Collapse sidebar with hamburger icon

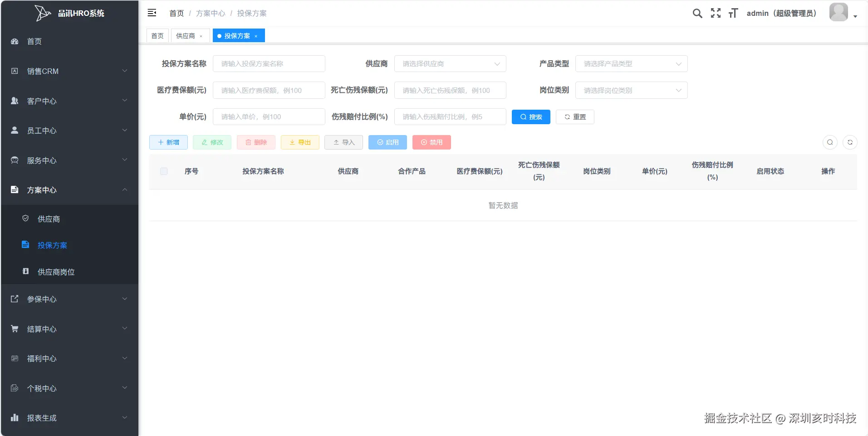pos(152,13)
